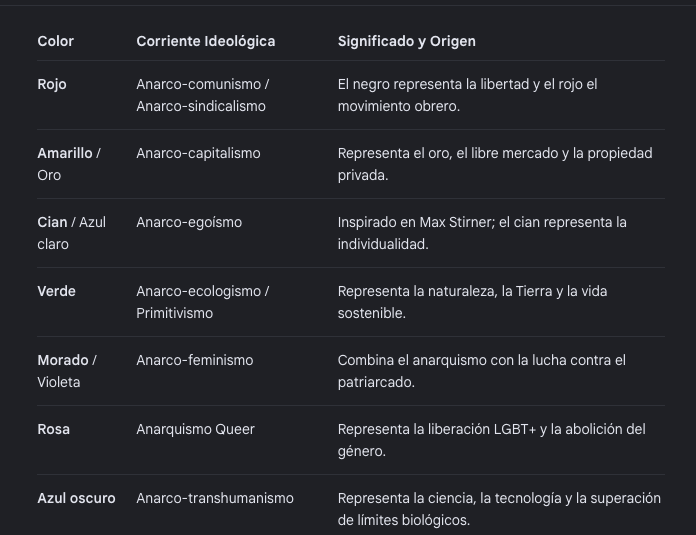The height and width of the screenshot is (535, 696).
Task: Click the Anarco-egoísmo entry
Action: pos(189,222)
